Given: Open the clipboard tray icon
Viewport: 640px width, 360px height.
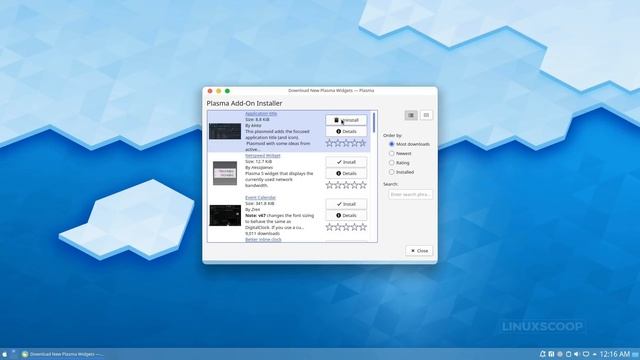Looking at the screenshot, I should 568,354.
